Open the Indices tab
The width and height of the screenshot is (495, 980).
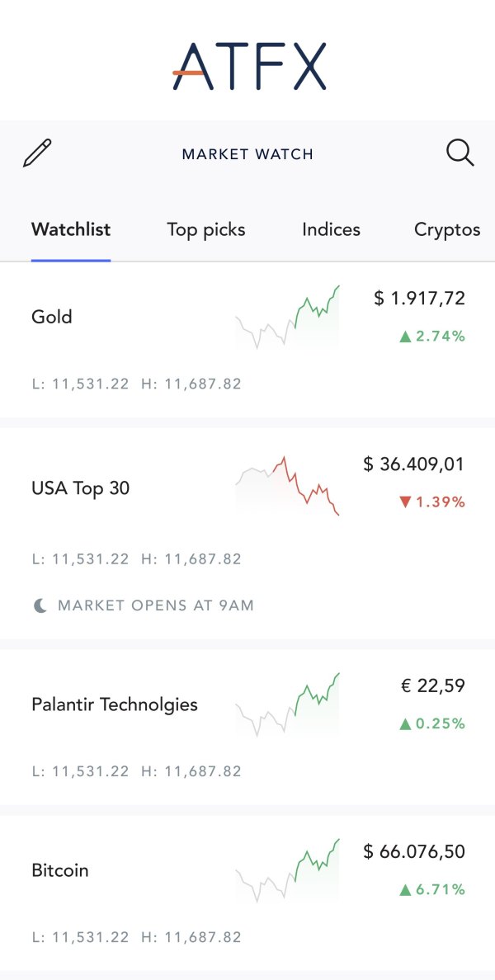332,229
